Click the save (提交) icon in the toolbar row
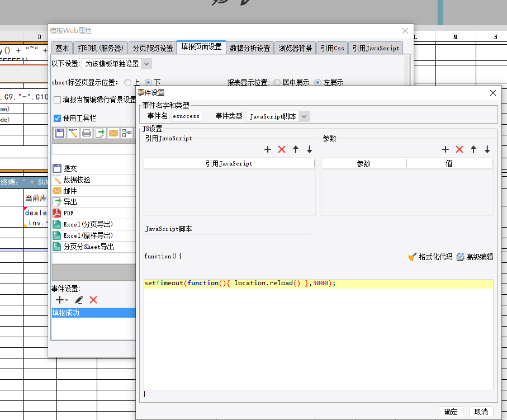This screenshot has height=420, width=507. click(x=60, y=133)
